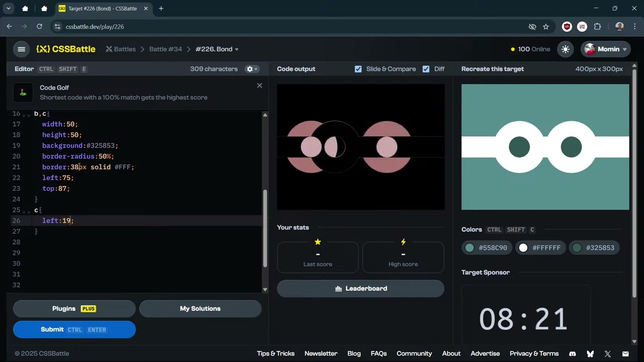Click the High score stat card

coord(403,257)
